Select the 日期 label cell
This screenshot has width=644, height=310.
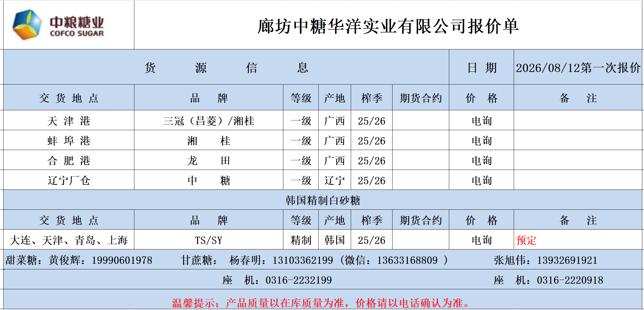point(482,68)
